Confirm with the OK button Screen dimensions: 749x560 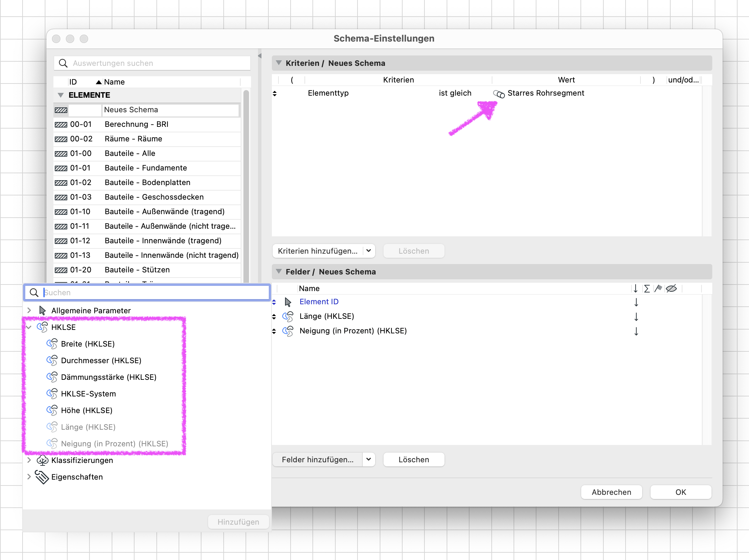681,492
